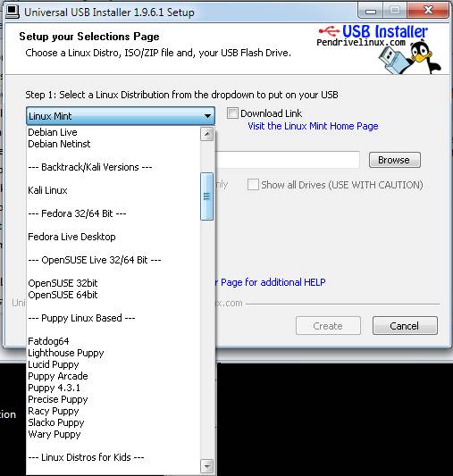Pick Debian Netinst from the dropdown
Screen dimensions: 453x476
pyautogui.click(x=59, y=144)
